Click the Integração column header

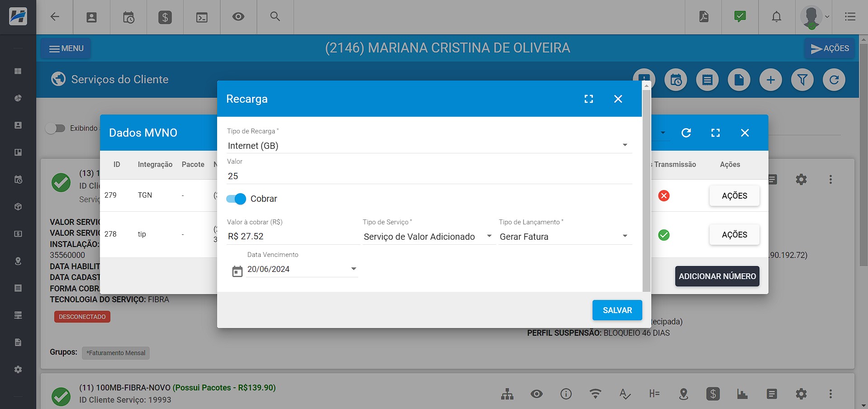(x=155, y=165)
